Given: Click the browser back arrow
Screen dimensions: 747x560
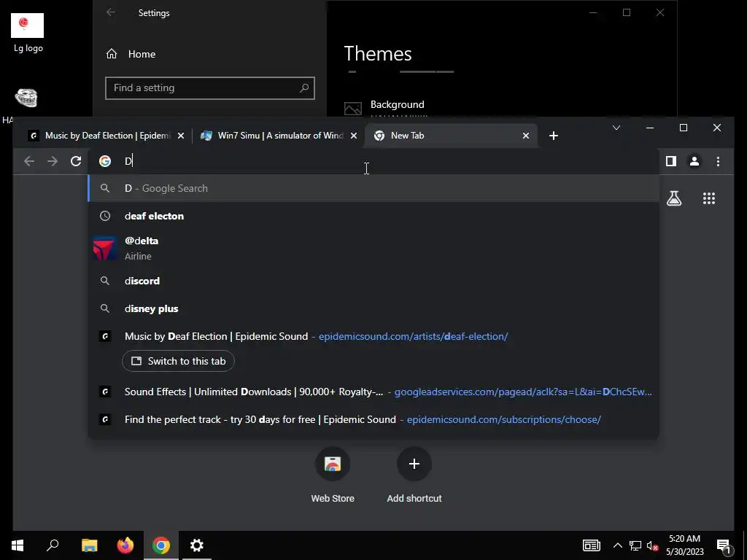Looking at the screenshot, I should tap(29, 161).
